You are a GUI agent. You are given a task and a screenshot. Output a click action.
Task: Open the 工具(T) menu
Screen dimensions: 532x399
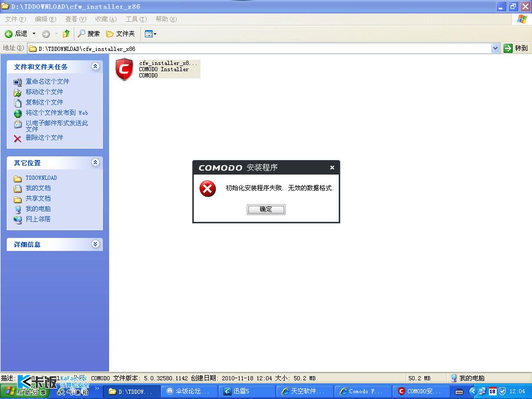135,19
